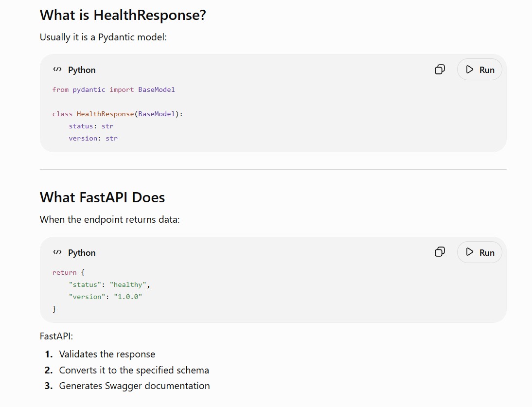
Task: Click 'Python' label of second code block
Action: pos(82,253)
